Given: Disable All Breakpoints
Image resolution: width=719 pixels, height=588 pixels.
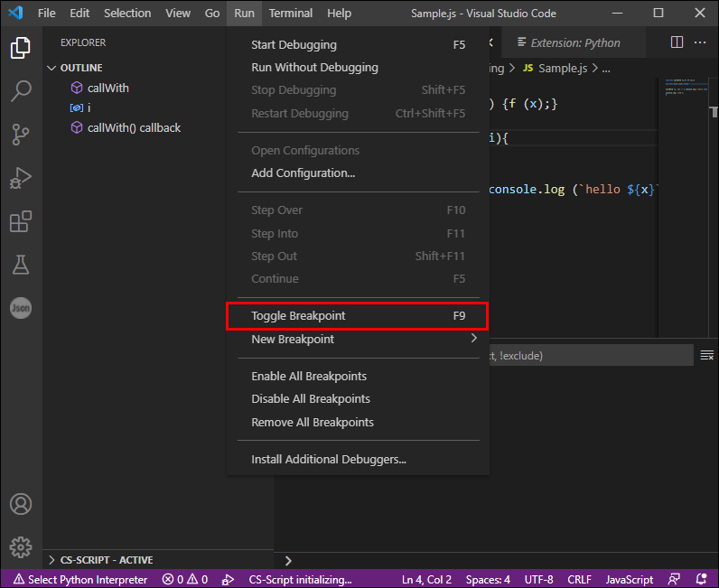Looking at the screenshot, I should (x=358, y=399).
